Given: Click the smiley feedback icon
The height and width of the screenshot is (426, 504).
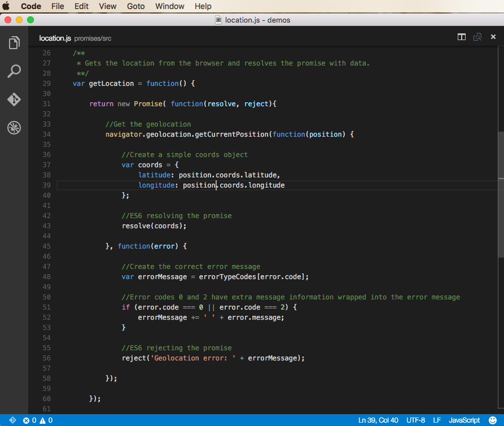Looking at the screenshot, I should [x=492, y=420].
